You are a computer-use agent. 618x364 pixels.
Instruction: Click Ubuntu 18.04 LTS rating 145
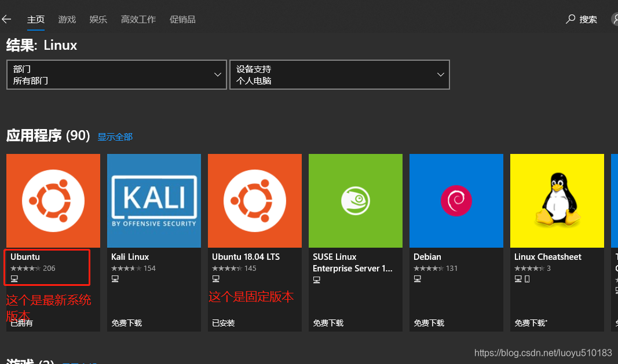pos(234,269)
